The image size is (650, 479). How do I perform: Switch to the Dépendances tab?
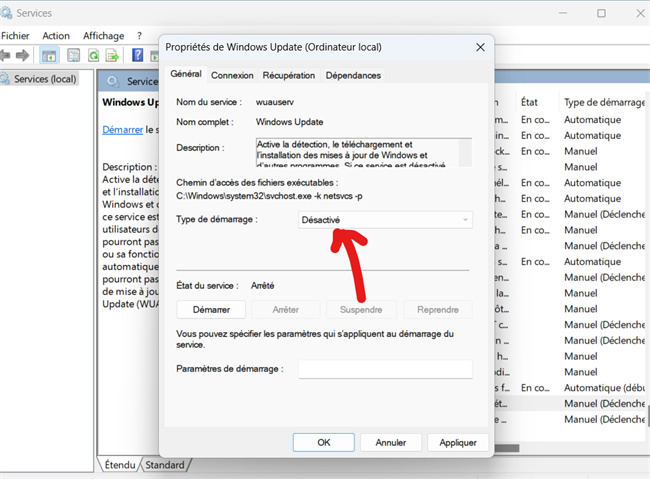(353, 75)
